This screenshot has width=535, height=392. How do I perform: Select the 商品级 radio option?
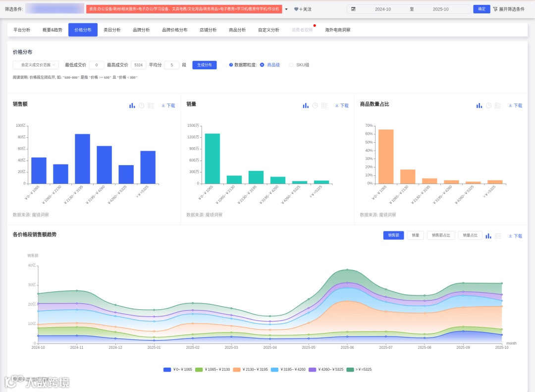tap(262, 65)
